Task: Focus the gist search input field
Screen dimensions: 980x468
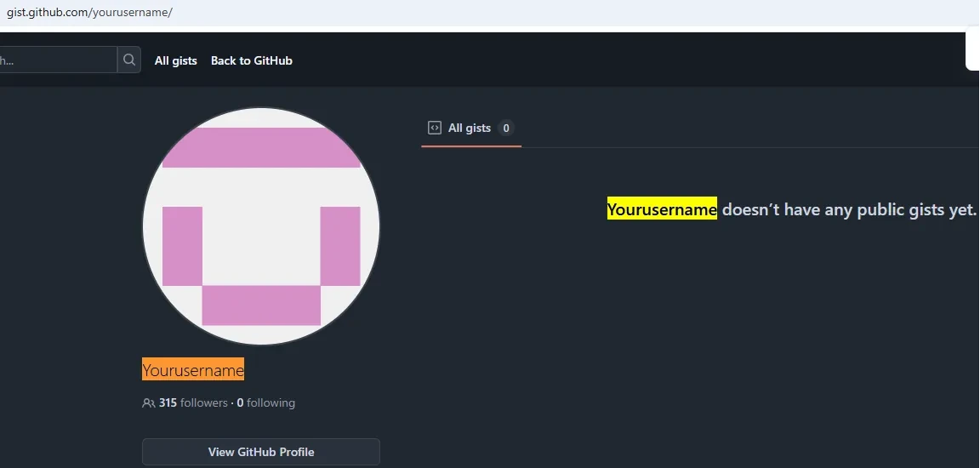Action: pos(58,60)
